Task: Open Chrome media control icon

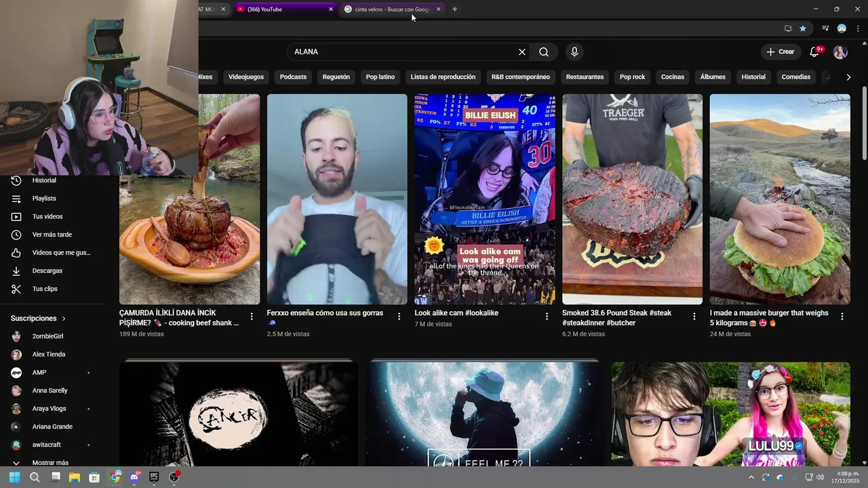Action: click(x=825, y=28)
